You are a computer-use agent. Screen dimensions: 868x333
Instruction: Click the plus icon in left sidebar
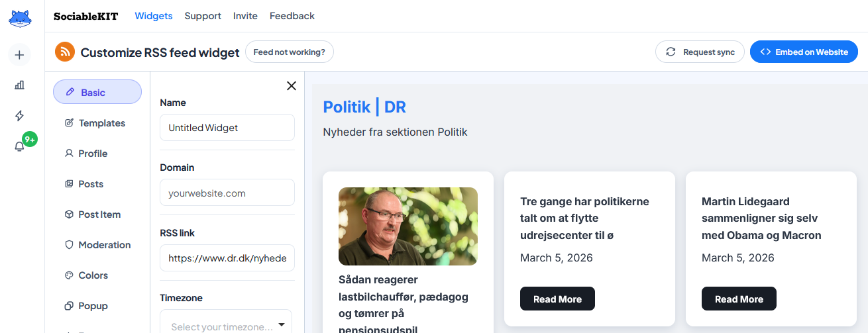tap(19, 55)
